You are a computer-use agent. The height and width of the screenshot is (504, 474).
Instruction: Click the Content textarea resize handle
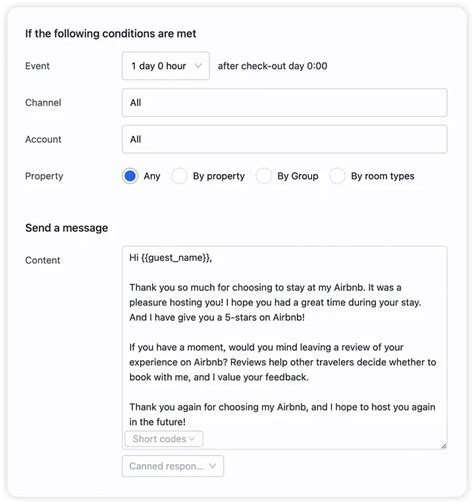coord(443,446)
